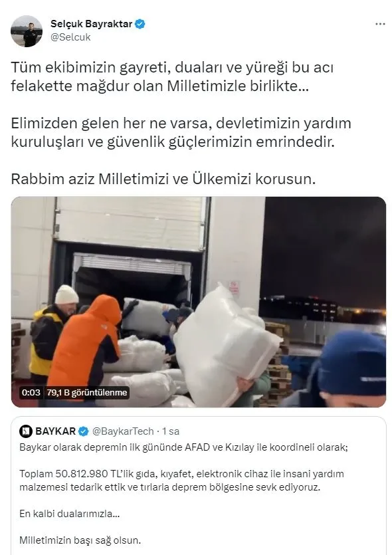Viewport: 392px width, 555px height.
Task: Click the line "Rabbim aziz Milletimizi ve Ülkemizi korusun"
Action: (163, 179)
